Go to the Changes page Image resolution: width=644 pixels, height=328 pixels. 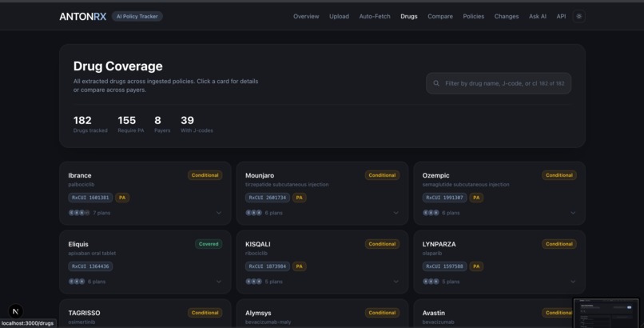[506, 17]
